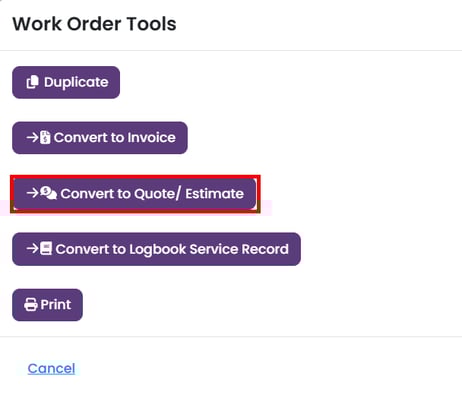
Task: Click the invoice document icon
Action: pos(45,137)
